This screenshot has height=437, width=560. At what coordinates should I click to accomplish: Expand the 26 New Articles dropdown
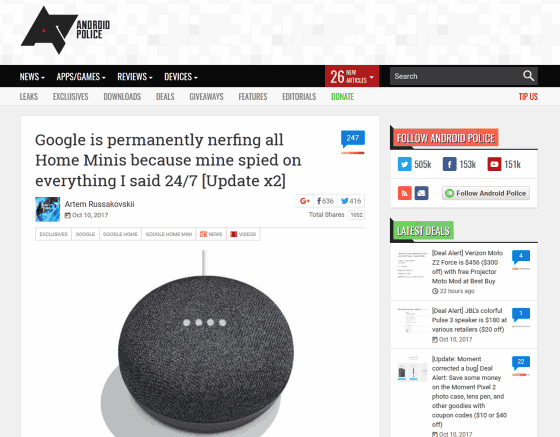(x=352, y=76)
